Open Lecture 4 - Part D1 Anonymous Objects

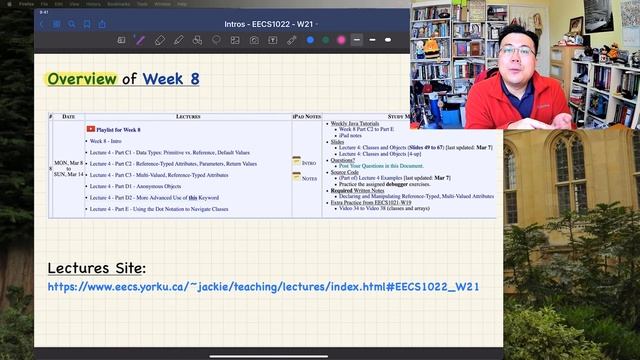135,186
